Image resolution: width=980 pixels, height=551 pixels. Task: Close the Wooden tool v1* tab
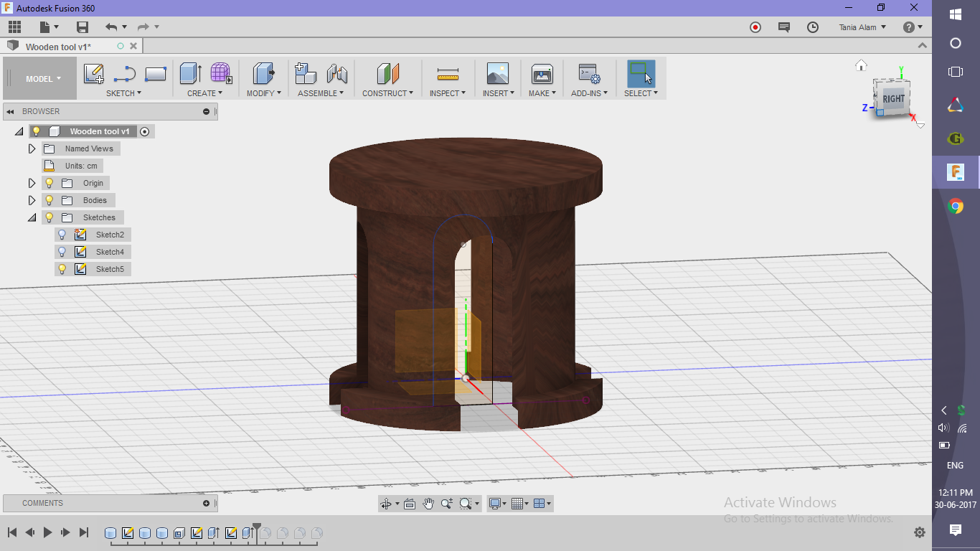pyautogui.click(x=134, y=46)
